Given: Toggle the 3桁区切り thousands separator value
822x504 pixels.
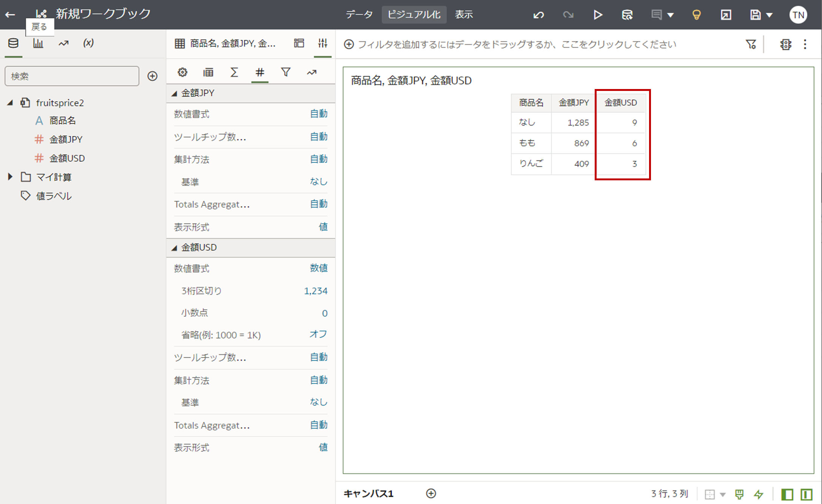Looking at the screenshot, I should tap(315, 291).
